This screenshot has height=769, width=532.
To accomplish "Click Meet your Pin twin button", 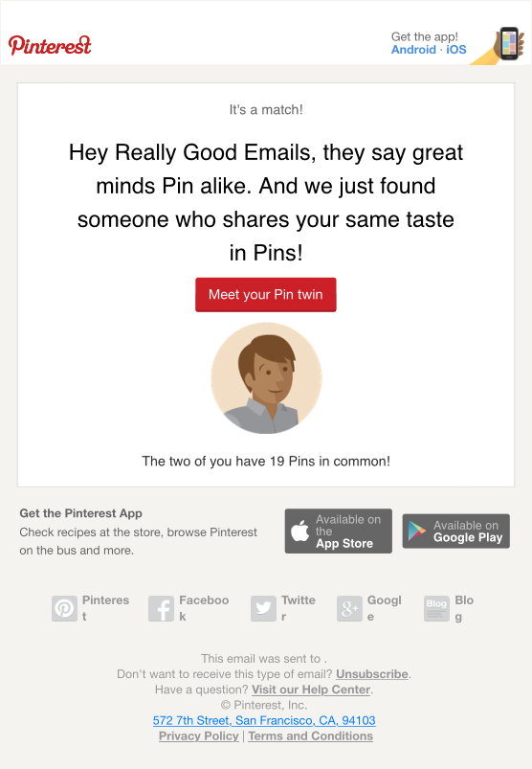I will (x=266, y=295).
